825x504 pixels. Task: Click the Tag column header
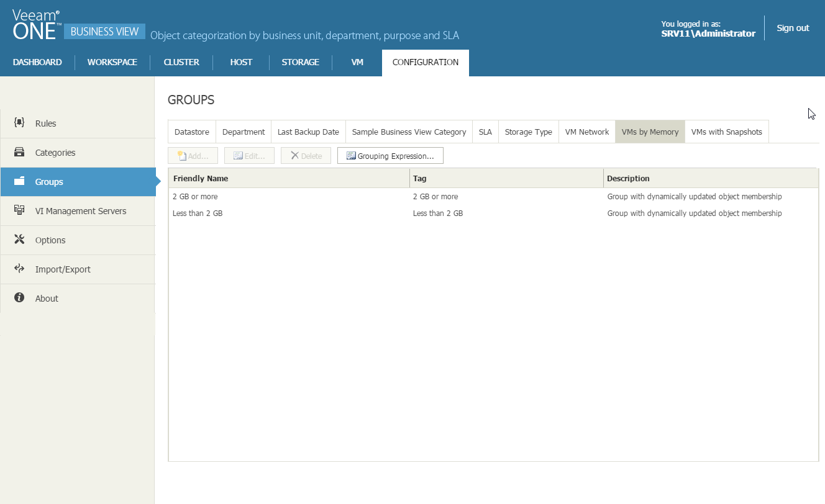coord(420,178)
